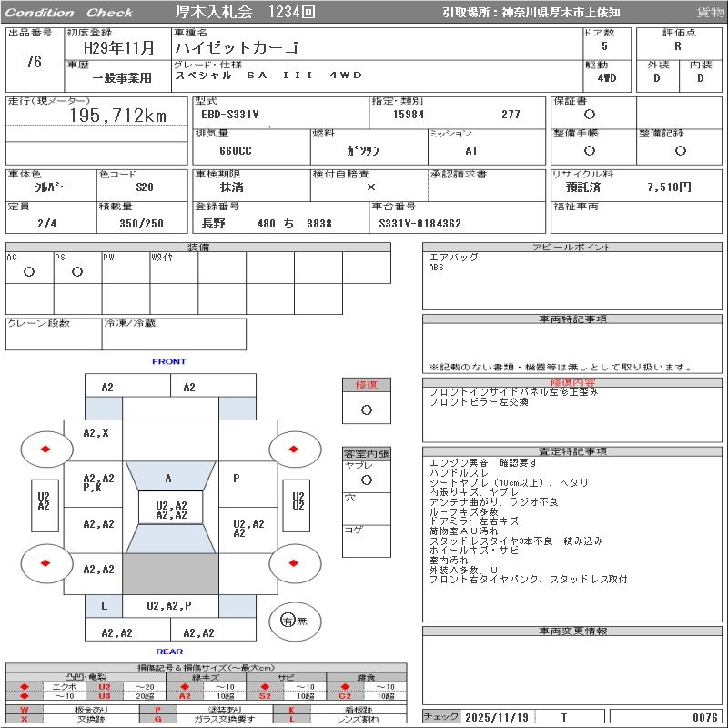728x728 pixels.
Task: Click the 195,712km mileage field
Action: coord(118,116)
